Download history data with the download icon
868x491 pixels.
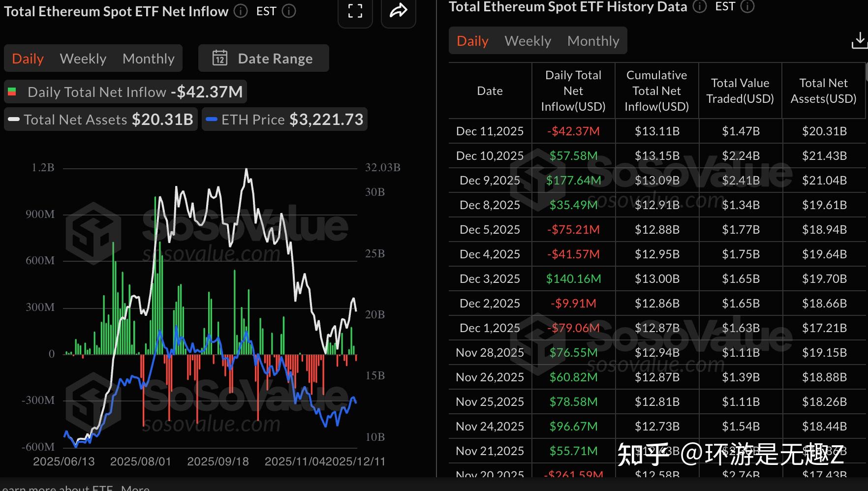[859, 41]
